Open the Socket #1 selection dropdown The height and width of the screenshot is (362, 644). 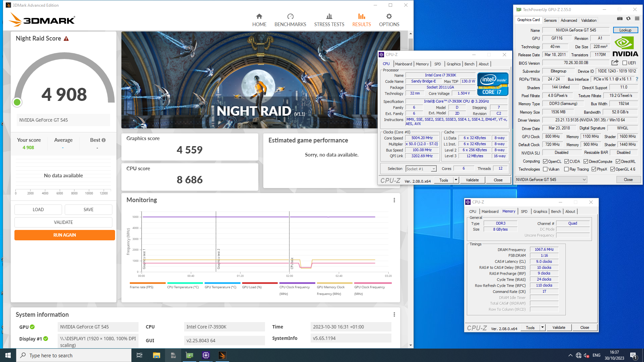(x=421, y=169)
